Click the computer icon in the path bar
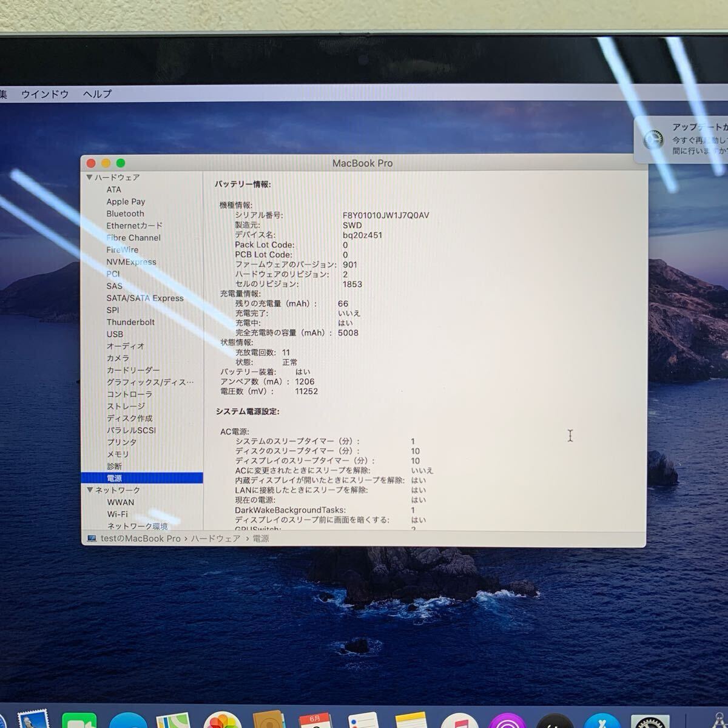 pos(92,539)
